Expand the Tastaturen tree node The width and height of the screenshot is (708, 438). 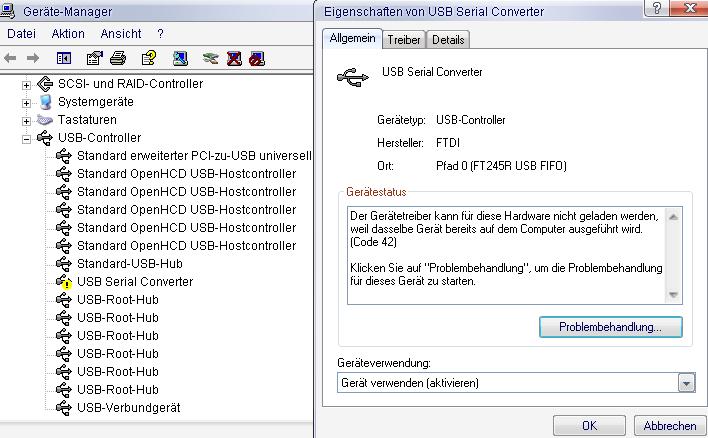(x=27, y=120)
